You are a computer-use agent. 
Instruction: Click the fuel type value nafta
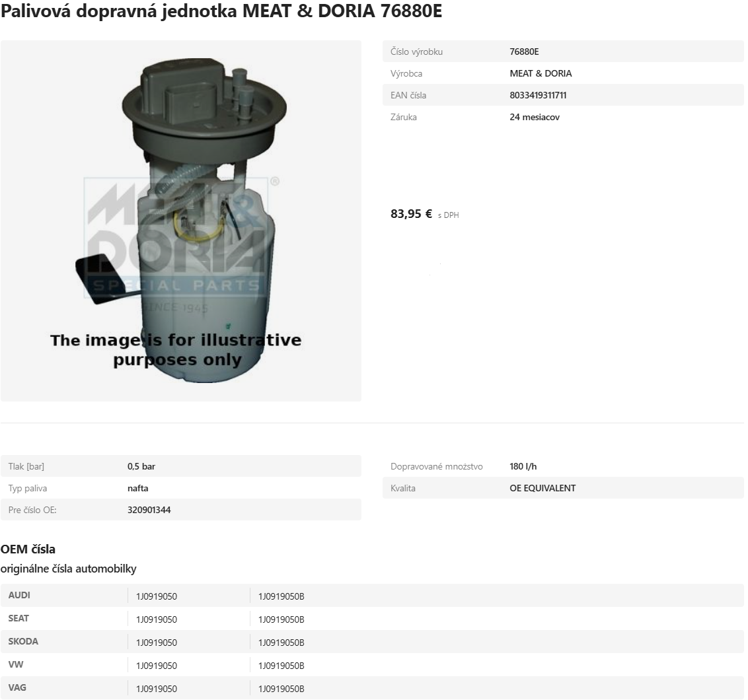[x=137, y=488]
